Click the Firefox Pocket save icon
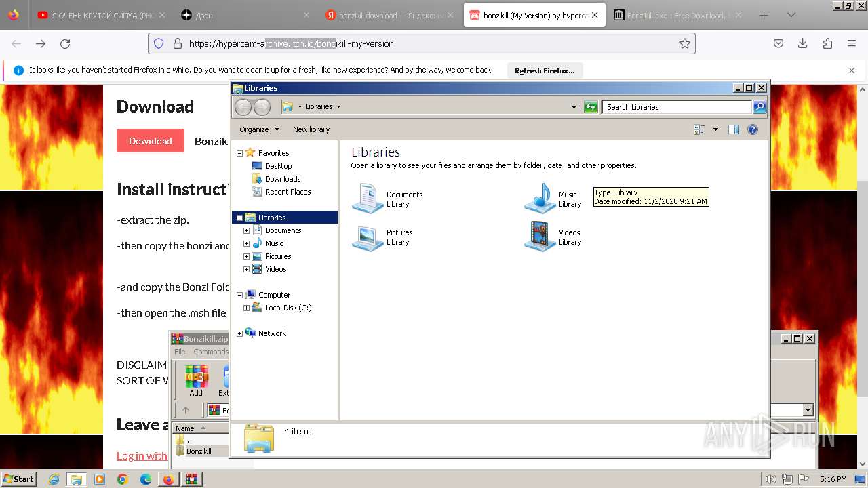The width and height of the screenshot is (868, 488). click(x=778, y=43)
